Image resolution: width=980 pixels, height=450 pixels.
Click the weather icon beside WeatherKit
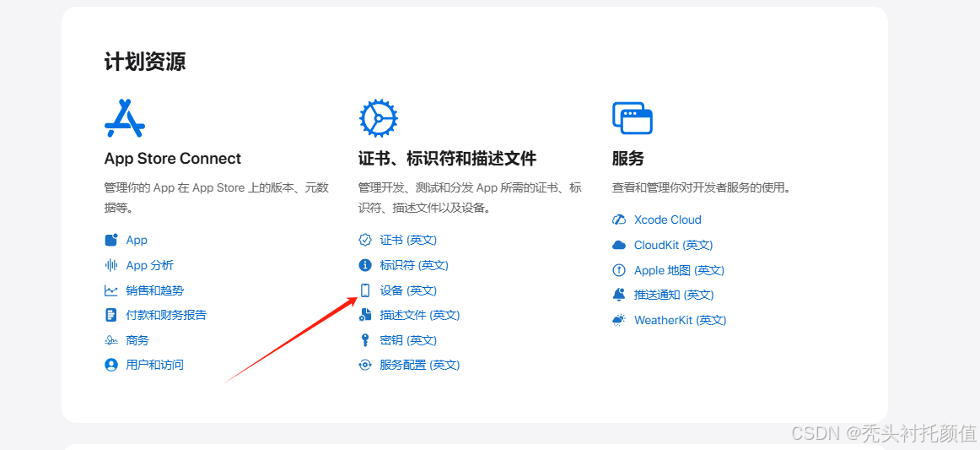tap(619, 320)
